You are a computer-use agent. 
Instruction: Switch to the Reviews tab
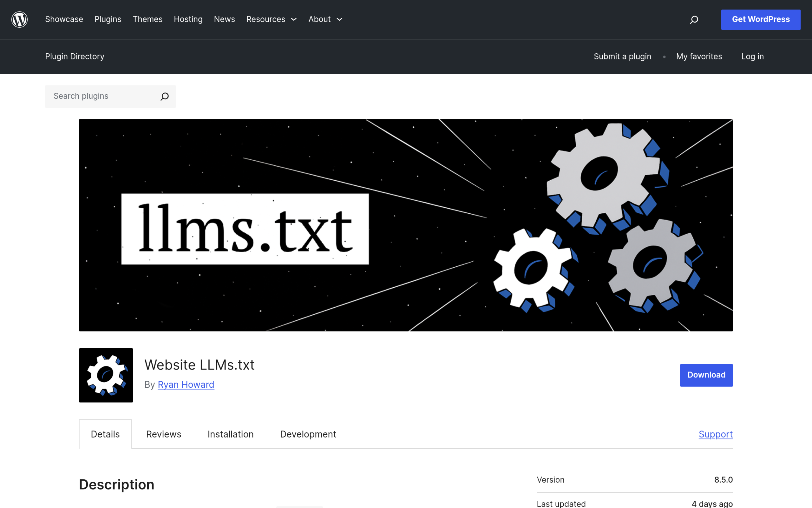tap(164, 434)
